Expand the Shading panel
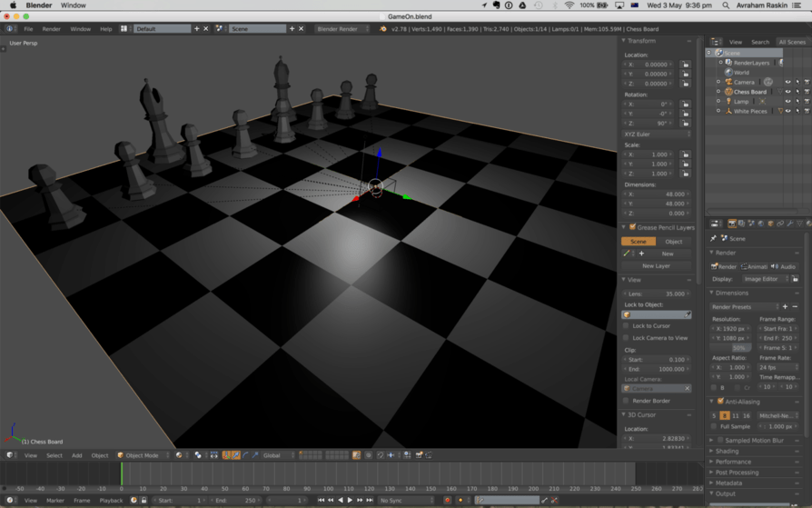Viewport: 812px width, 508px height. [x=727, y=451]
